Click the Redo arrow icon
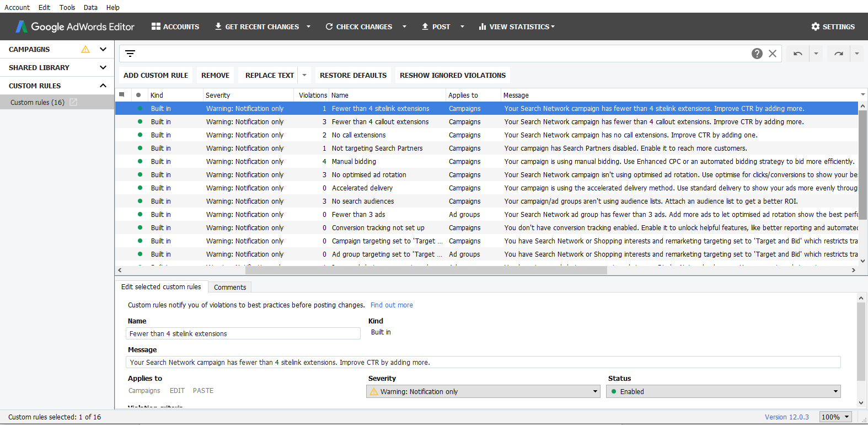Viewport: 868px width, 425px height. (839, 54)
